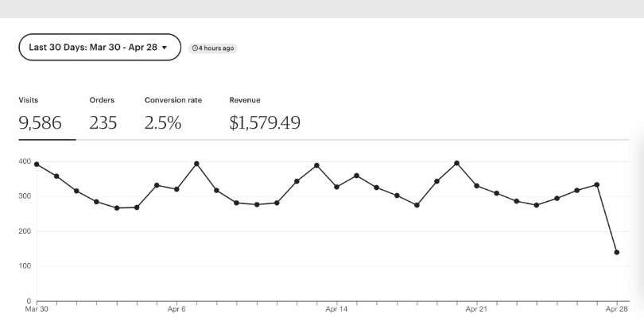Click the last point before the final drop
This screenshot has width=644, height=329.
pyautogui.click(x=596, y=184)
